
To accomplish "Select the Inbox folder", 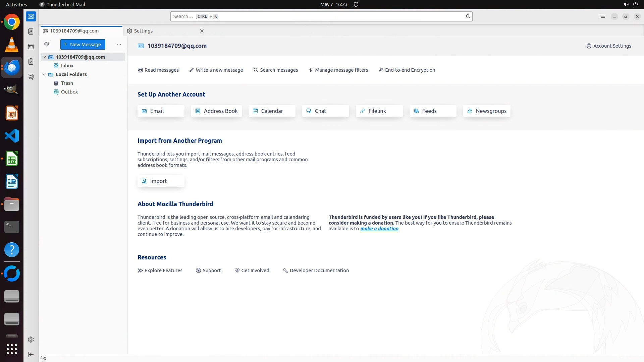I will coord(67,66).
